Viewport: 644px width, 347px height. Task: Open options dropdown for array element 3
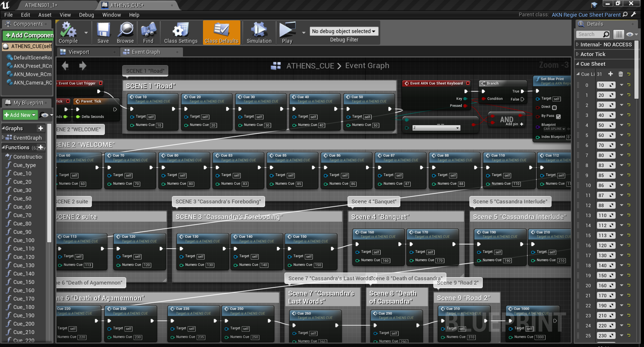621,115
